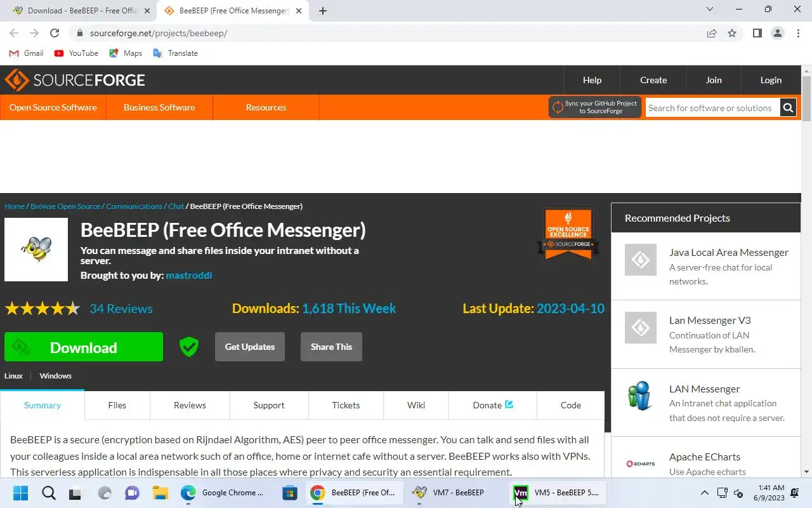This screenshot has width=812, height=508.
Task: Click the browser address bar URL
Action: 159,33
